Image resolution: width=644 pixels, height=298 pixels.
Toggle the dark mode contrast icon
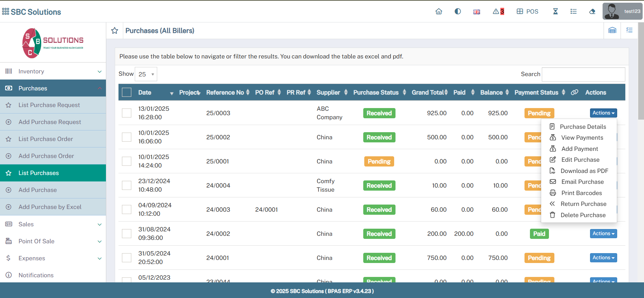coord(458,12)
